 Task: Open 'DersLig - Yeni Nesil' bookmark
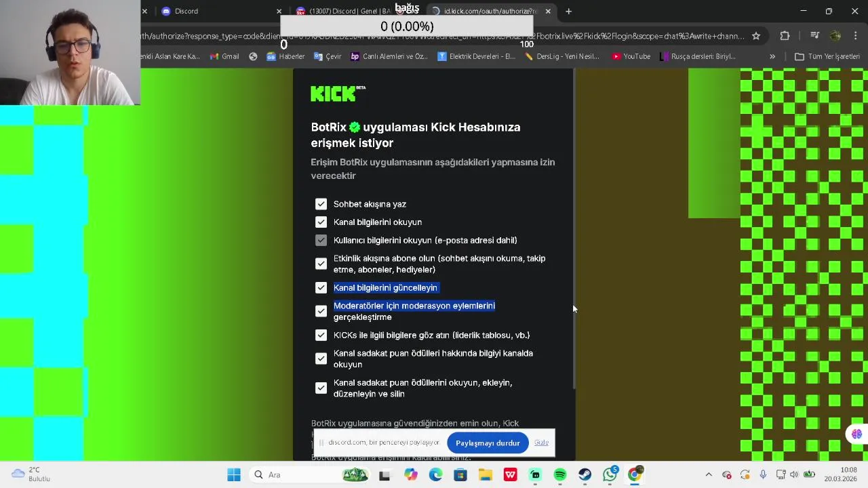click(562, 56)
